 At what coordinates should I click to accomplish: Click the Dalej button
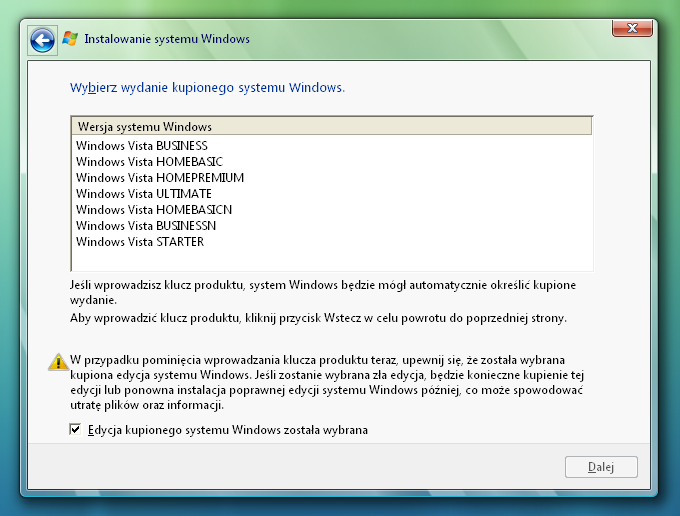[x=601, y=467]
